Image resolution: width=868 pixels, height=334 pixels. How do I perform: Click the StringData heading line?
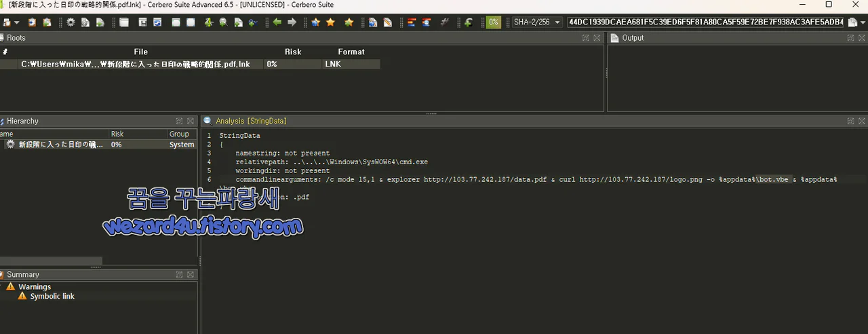pos(239,136)
